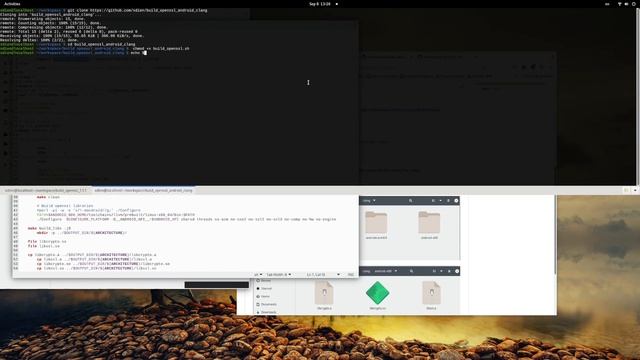This screenshot has width=640, height=360.
Task: Click the clang path segment in lower file manager
Action: 366,271
